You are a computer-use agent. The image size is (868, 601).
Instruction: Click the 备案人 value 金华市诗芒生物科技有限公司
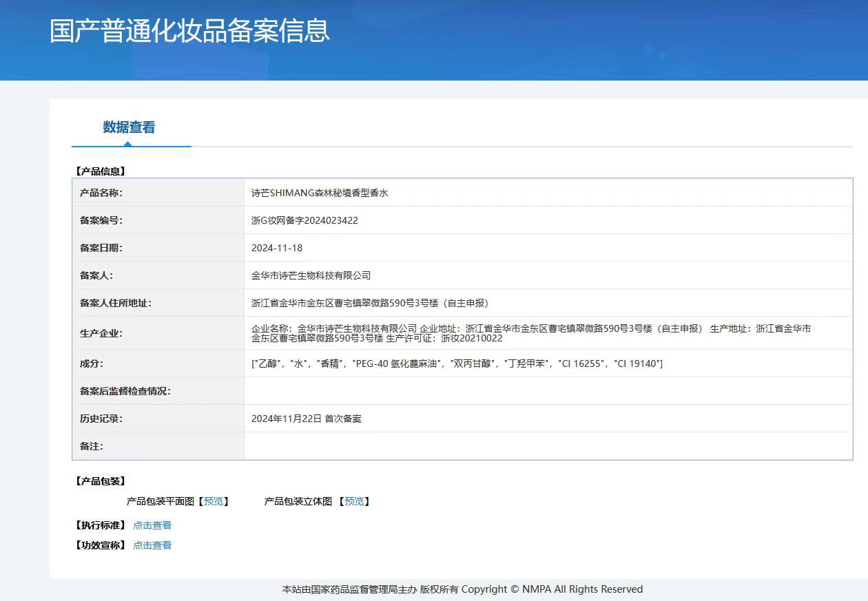coord(311,275)
